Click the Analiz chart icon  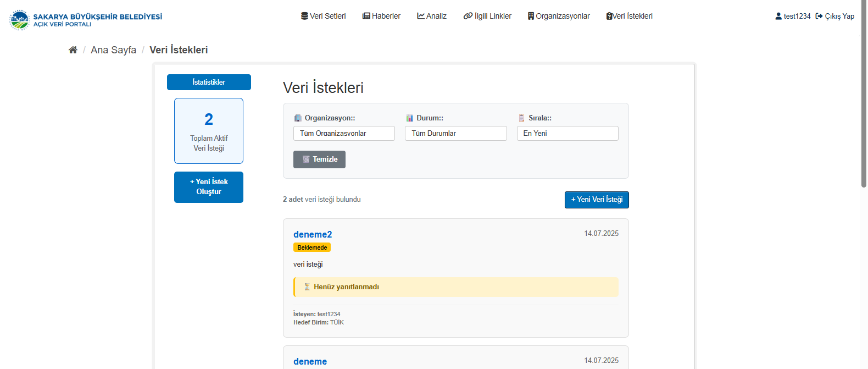421,16
